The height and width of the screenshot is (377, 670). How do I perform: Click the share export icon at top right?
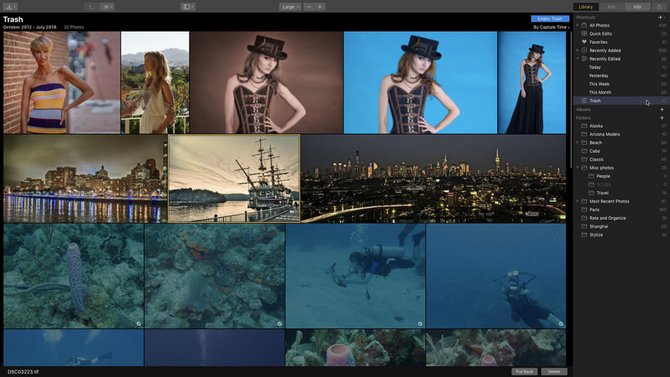[659, 7]
